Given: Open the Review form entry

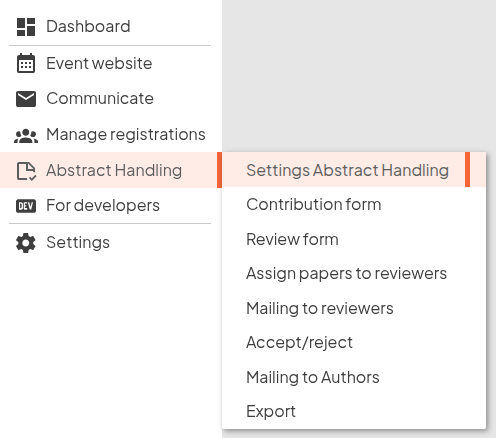Looking at the screenshot, I should [354, 239].
